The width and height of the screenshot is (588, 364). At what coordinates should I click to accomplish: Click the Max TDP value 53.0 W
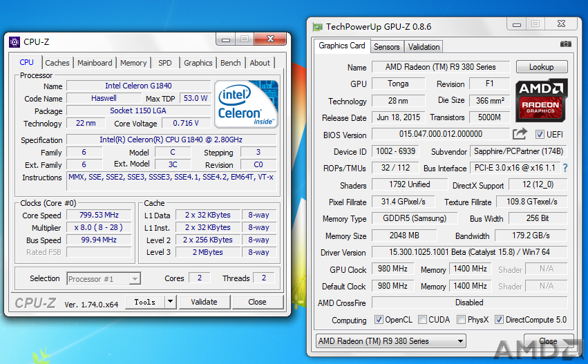[196, 98]
